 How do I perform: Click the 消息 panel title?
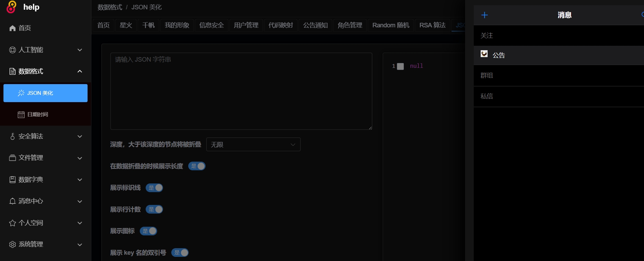[564, 15]
